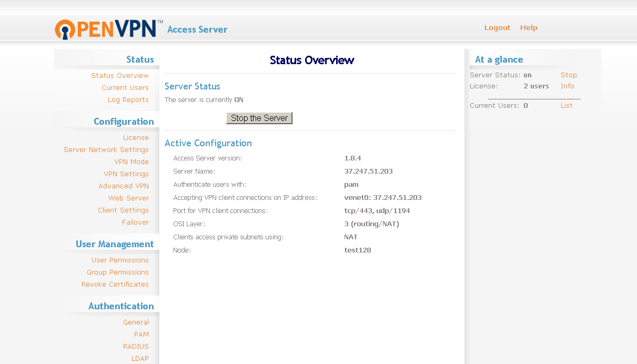Open the License configuration page

point(136,138)
